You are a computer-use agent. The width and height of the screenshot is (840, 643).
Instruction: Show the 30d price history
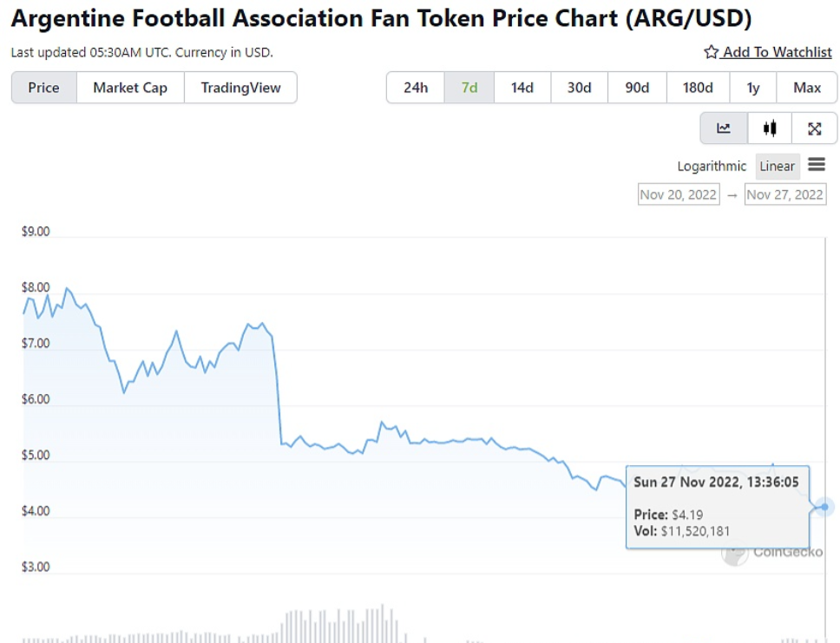pos(579,88)
